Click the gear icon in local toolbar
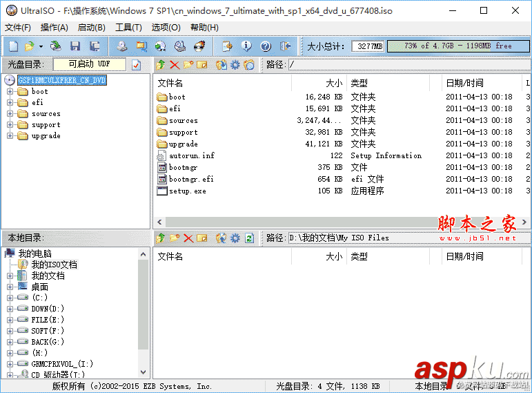The image size is (532, 393). pyautogui.click(x=235, y=238)
